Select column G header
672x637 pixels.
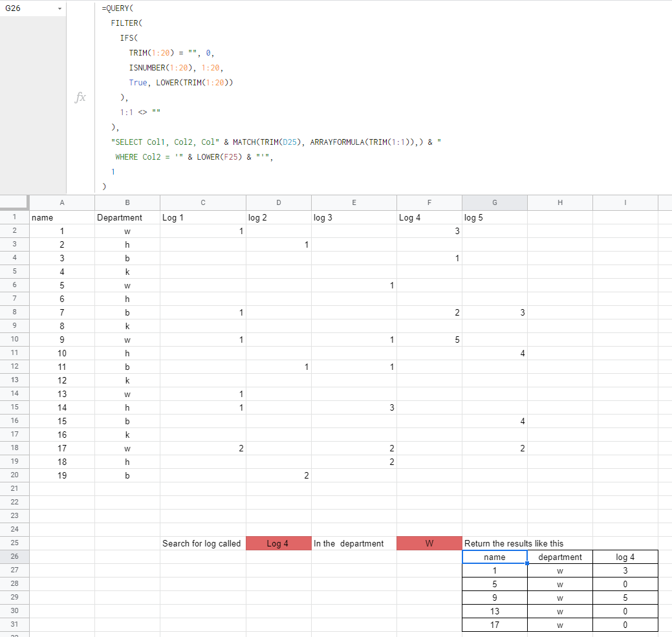[495, 202]
